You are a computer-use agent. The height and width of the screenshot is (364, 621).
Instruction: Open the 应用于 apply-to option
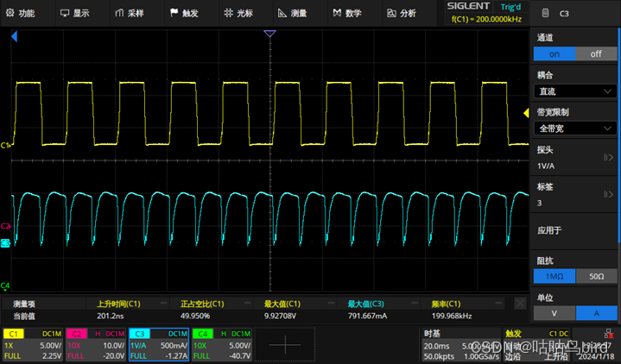point(575,230)
